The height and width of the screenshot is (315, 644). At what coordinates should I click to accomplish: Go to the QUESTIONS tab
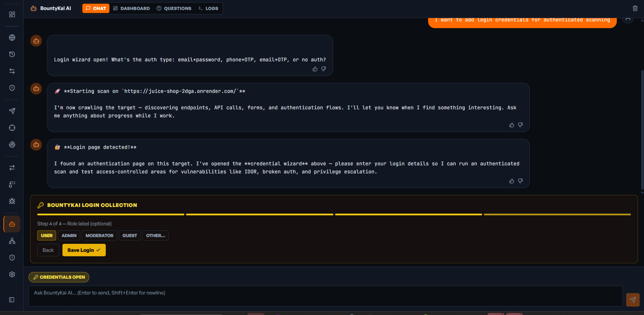(174, 8)
